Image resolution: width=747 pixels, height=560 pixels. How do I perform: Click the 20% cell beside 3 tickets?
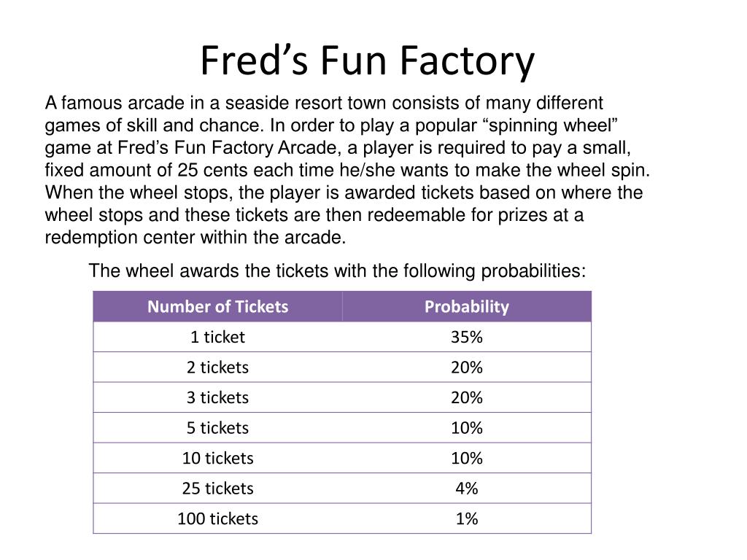tap(467, 397)
